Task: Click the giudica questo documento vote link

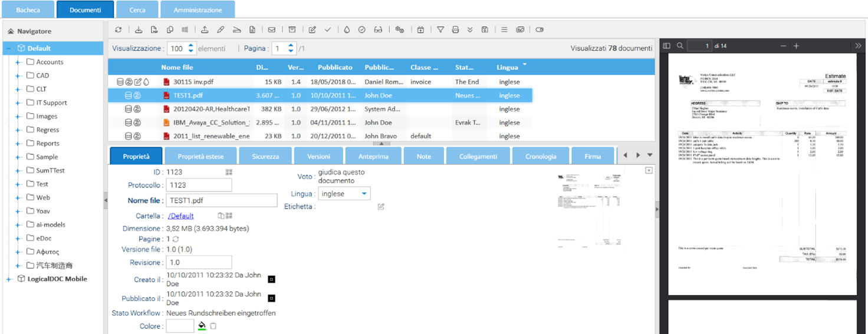Action: point(341,176)
